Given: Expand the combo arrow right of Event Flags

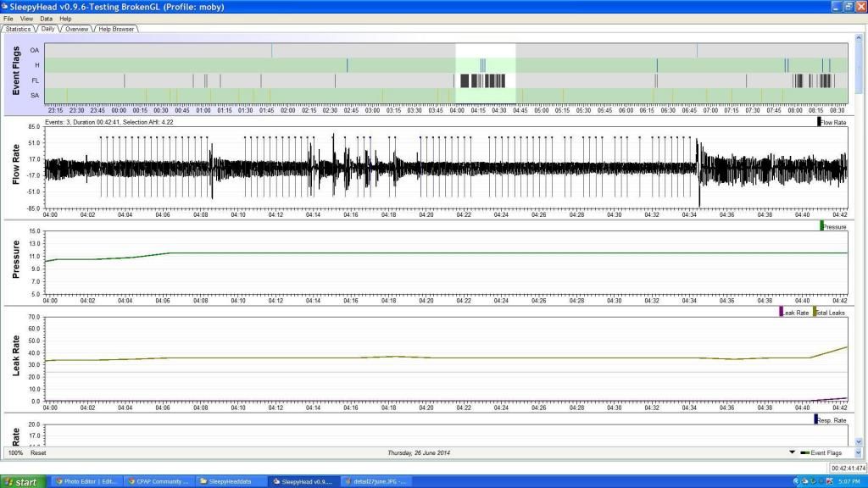Looking at the screenshot, I should pyautogui.click(x=858, y=452).
